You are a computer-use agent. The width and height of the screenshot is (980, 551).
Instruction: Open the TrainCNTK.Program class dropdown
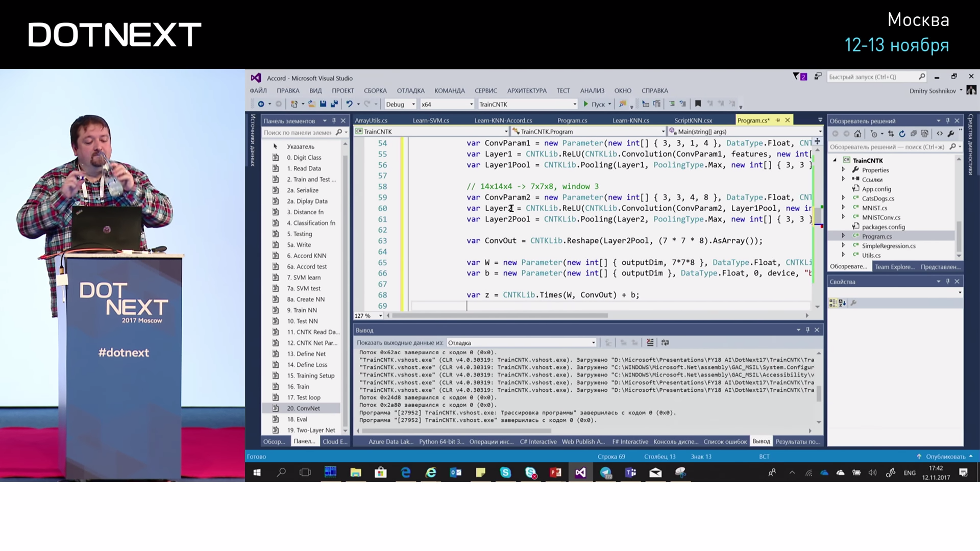pyautogui.click(x=589, y=132)
